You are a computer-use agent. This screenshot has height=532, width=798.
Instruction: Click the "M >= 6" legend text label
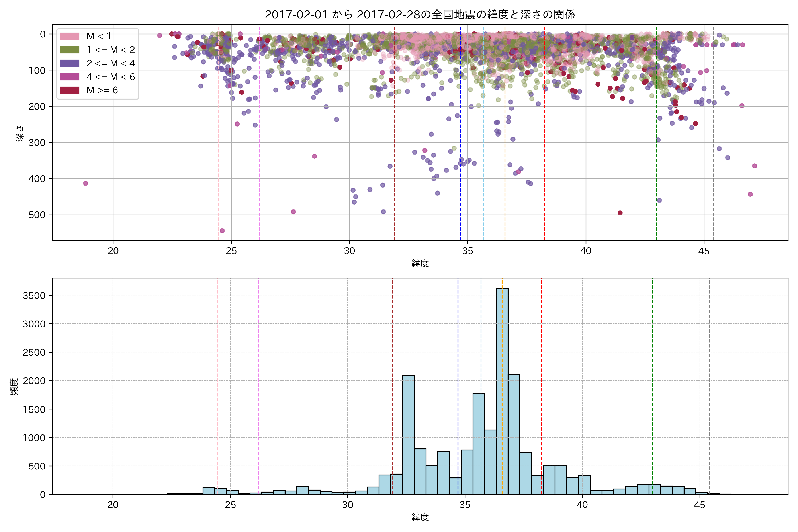coord(102,90)
